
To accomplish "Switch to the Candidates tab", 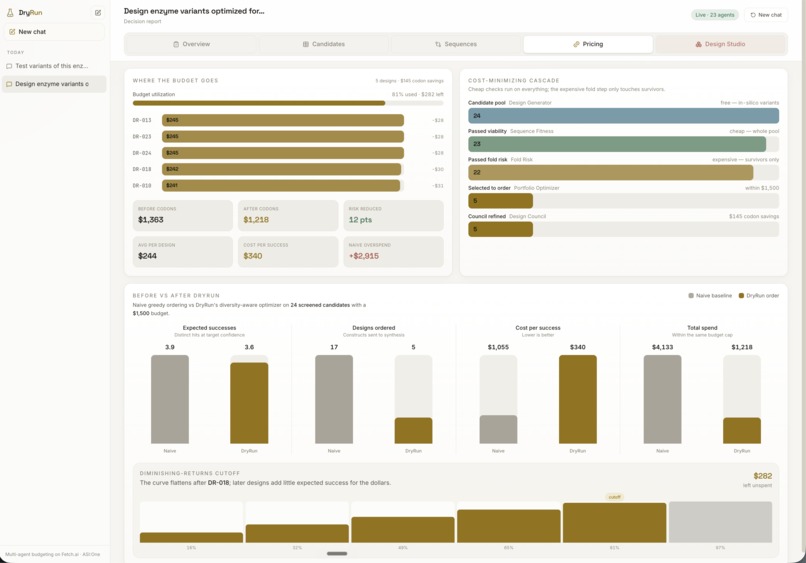I will tap(323, 44).
